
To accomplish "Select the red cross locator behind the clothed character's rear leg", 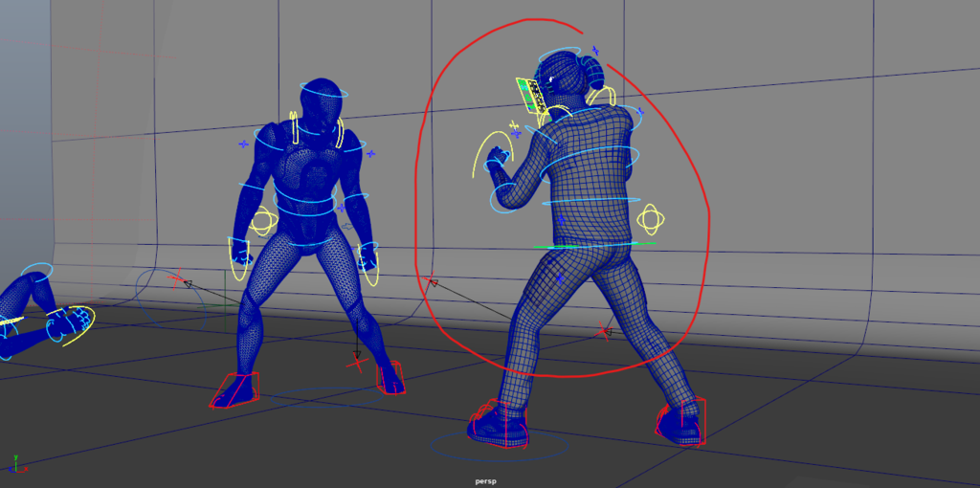I will (603, 330).
